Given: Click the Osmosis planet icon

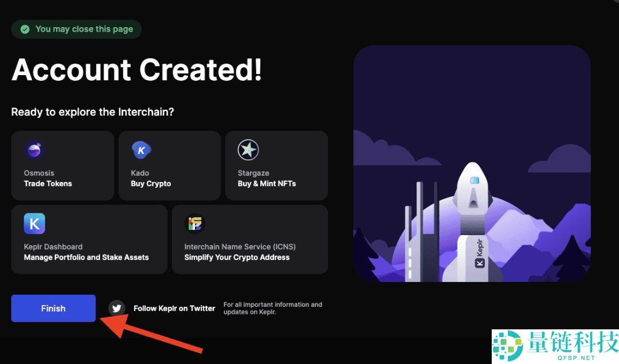Looking at the screenshot, I should click(34, 150).
